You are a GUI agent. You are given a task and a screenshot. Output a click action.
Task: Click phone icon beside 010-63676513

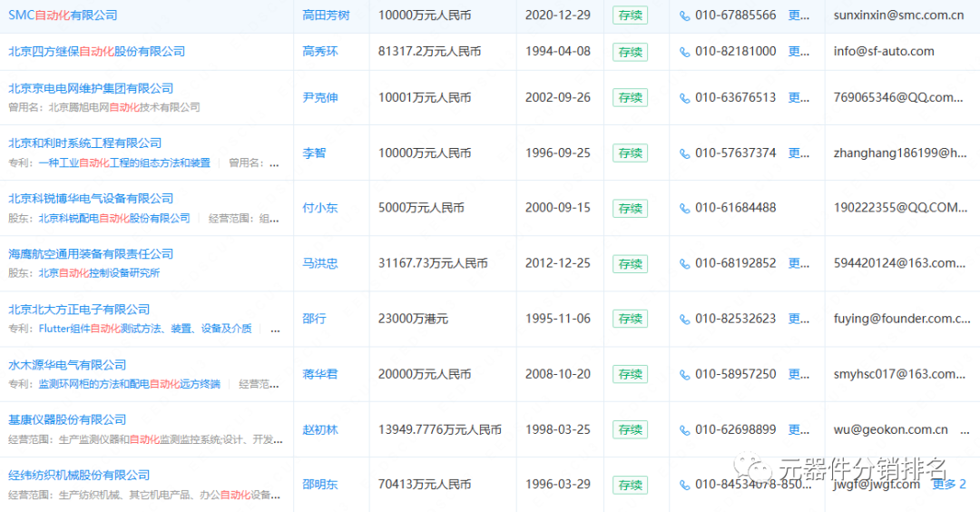[684, 98]
